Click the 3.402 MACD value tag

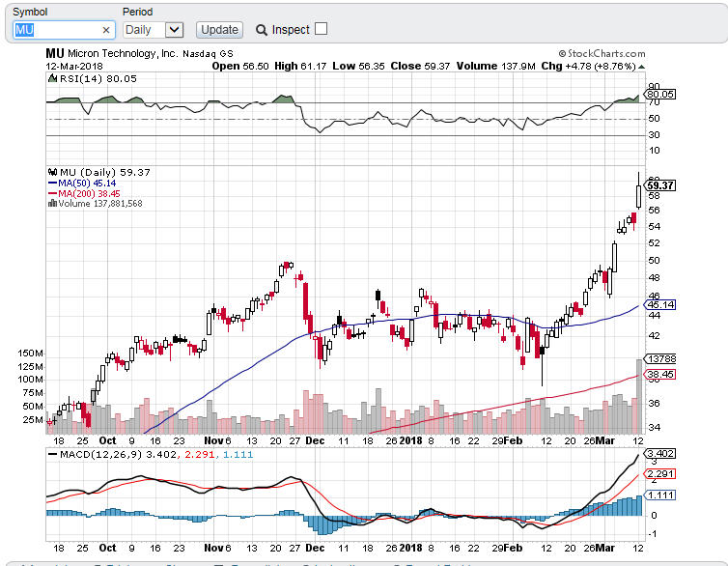point(659,453)
